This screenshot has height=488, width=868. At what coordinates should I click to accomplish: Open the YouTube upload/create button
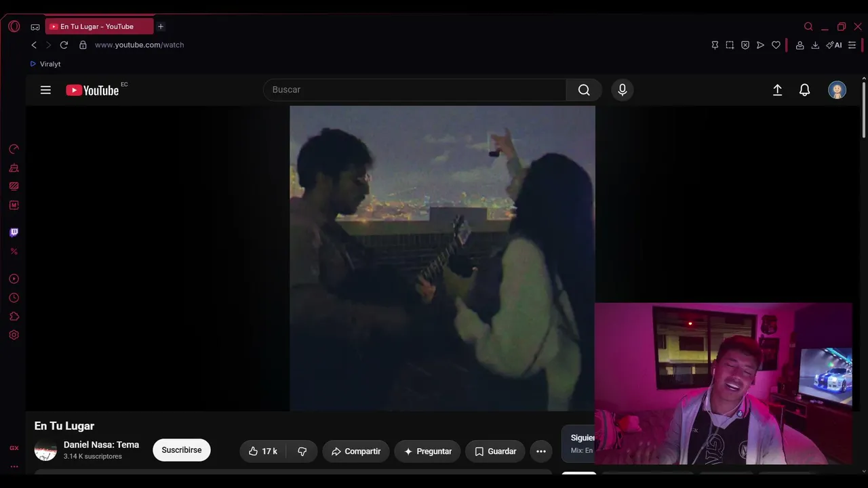[778, 89]
